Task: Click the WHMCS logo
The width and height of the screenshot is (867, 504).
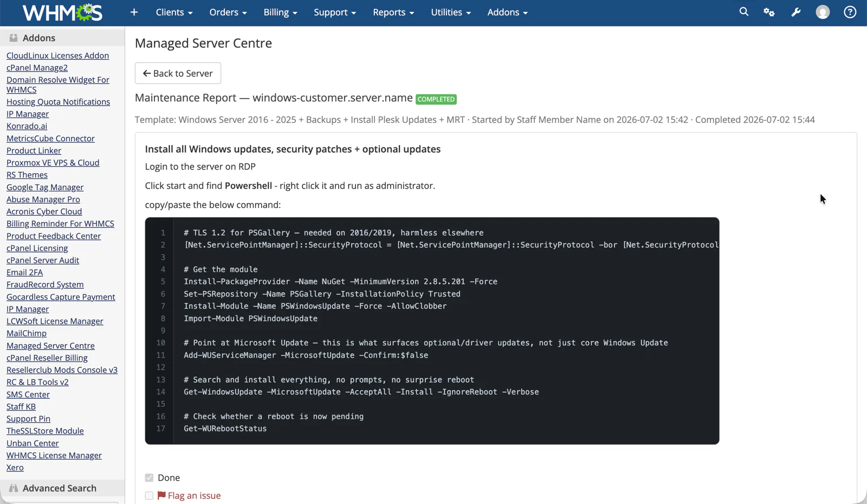Action: tap(62, 12)
